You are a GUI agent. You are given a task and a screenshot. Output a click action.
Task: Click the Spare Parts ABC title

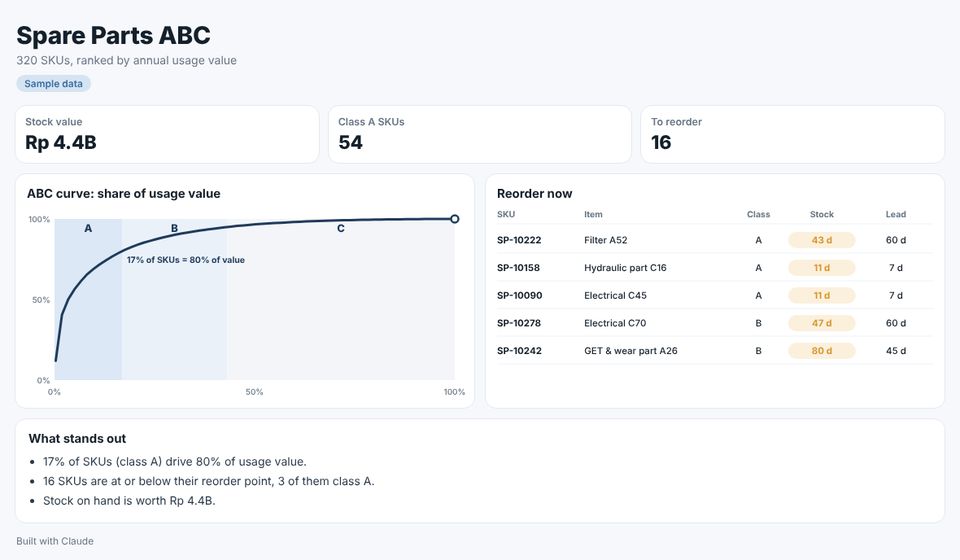click(113, 35)
